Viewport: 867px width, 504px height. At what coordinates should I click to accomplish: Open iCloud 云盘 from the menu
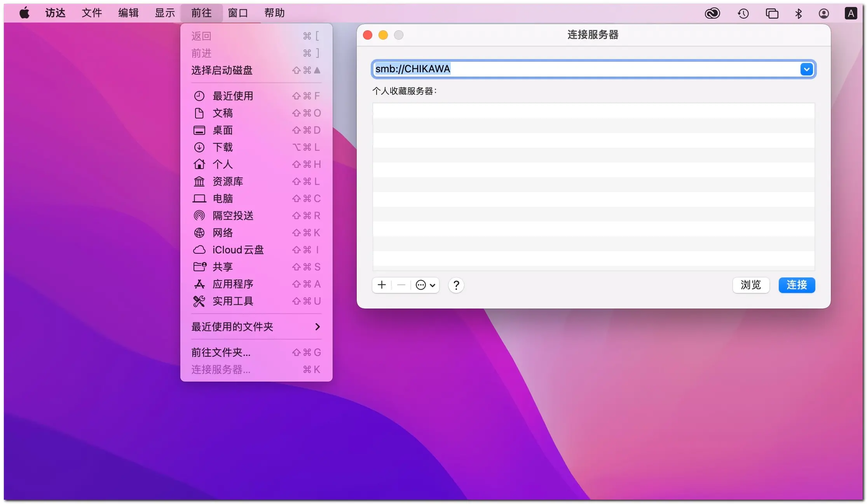(x=237, y=250)
